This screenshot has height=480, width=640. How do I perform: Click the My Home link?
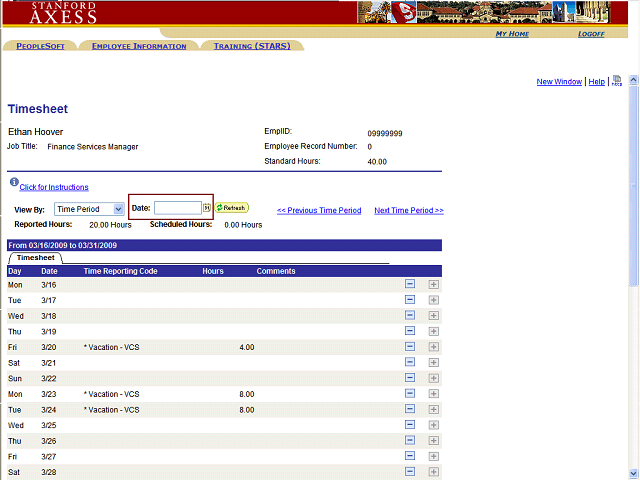tap(512, 34)
